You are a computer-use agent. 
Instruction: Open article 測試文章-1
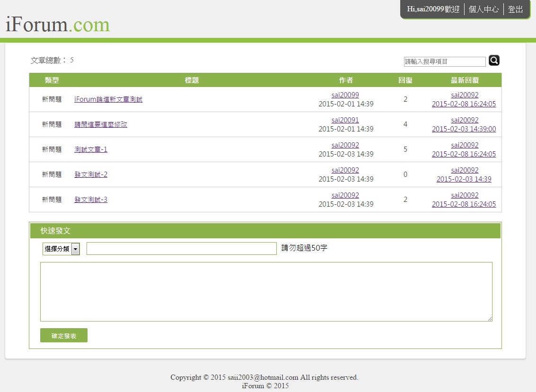click(91, 149)
